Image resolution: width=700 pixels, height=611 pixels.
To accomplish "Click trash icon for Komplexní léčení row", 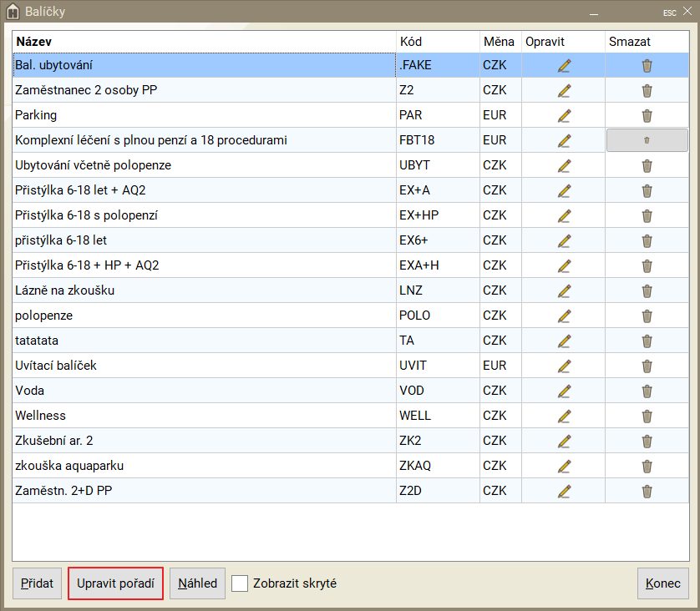I will pyautogui.click(x=647, y=140).
